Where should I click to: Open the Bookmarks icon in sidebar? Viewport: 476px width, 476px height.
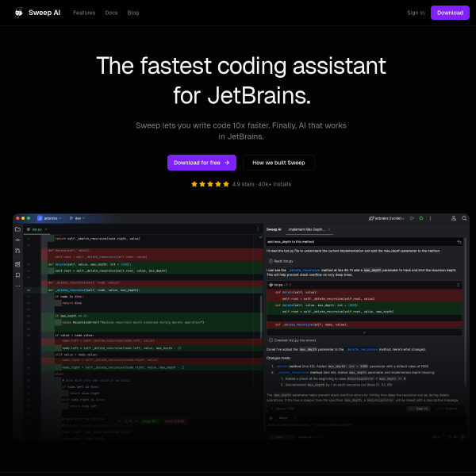[x=17, y=275]
